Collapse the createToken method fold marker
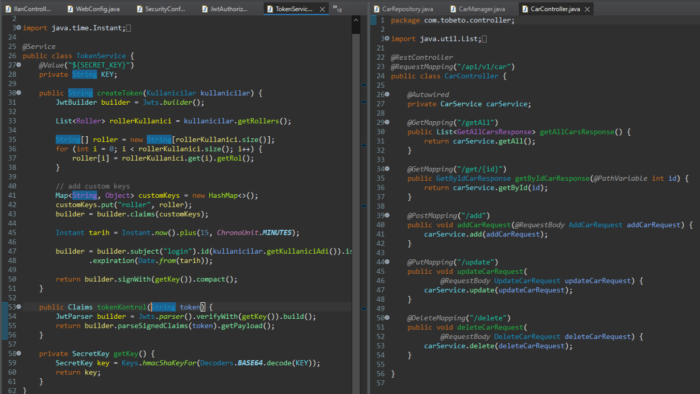Image resolution: width=700 pixels, height=394 pixels. (19, 93)
